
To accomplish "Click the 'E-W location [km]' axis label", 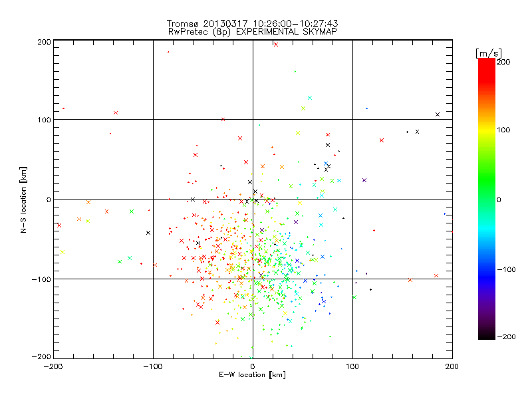I will (252, 374).
